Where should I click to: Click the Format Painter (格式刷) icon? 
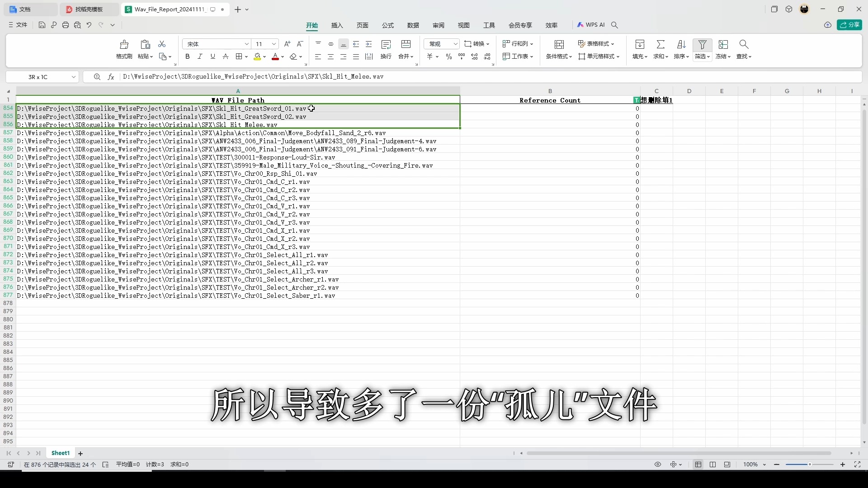coord(124,44)
